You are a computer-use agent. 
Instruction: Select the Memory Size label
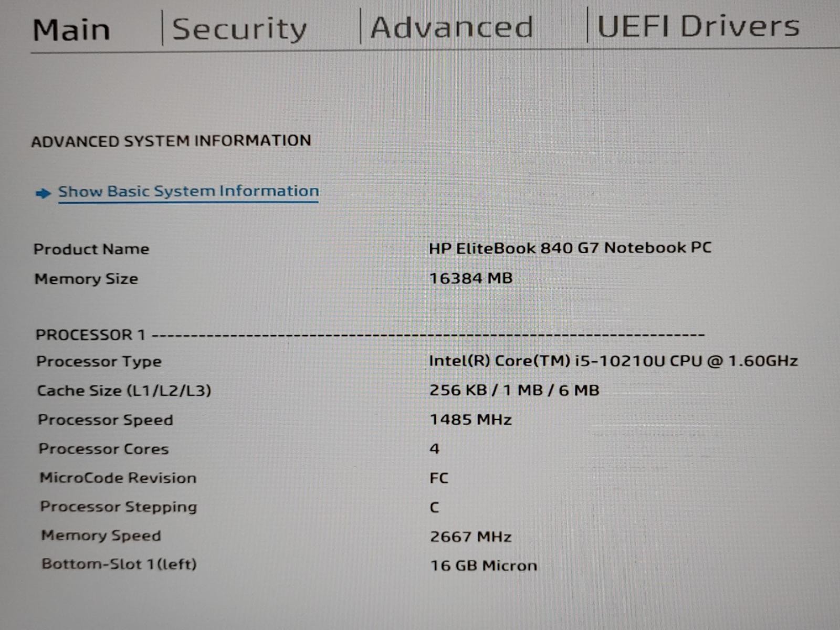[86, 279]
